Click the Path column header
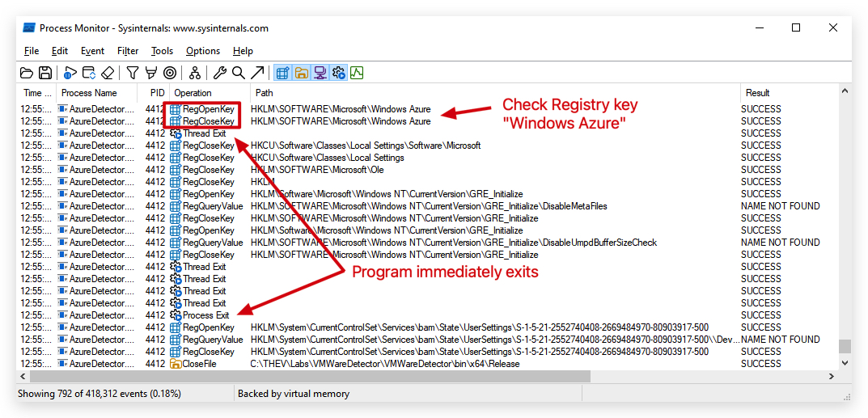 click(x=495, y=93)
